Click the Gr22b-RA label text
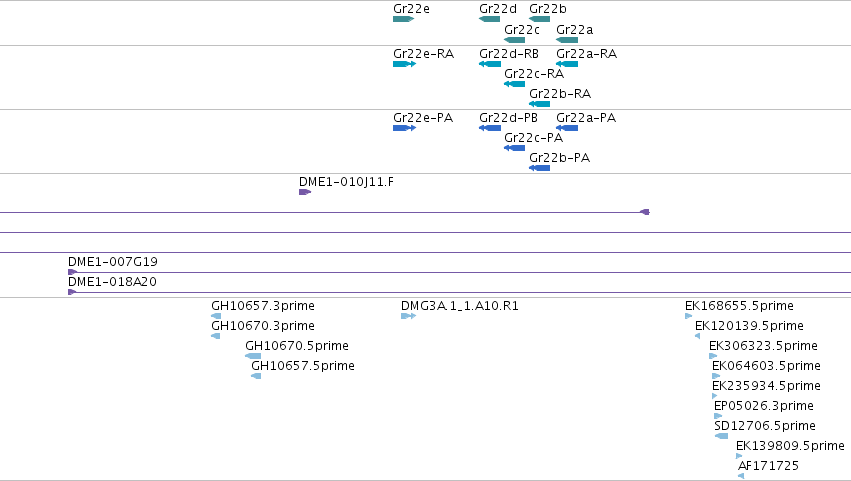851x481 pixels. click(x=560, y=94)
